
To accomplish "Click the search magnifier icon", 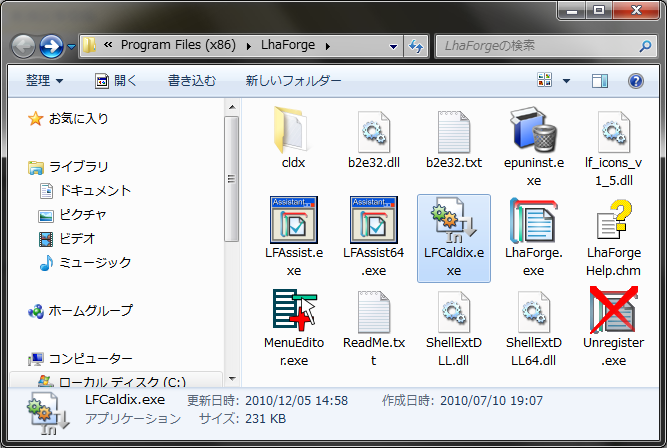I will 645,46.
